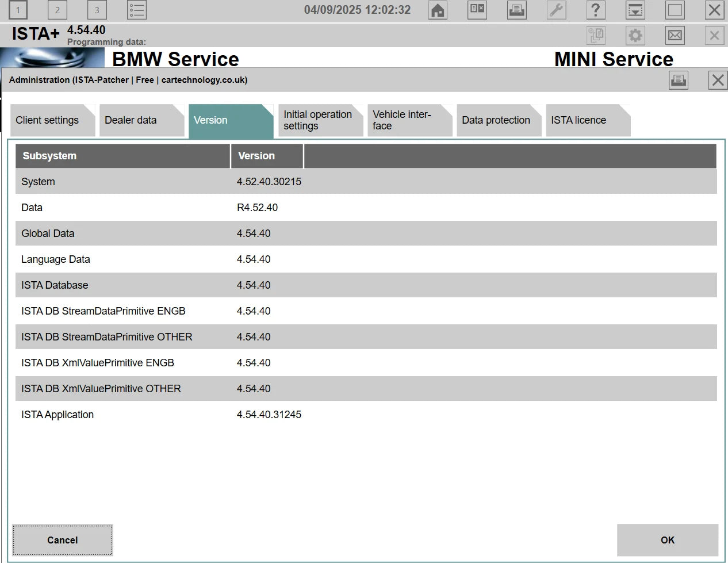
Task: Confirm with the OK button
Action: 667,540
